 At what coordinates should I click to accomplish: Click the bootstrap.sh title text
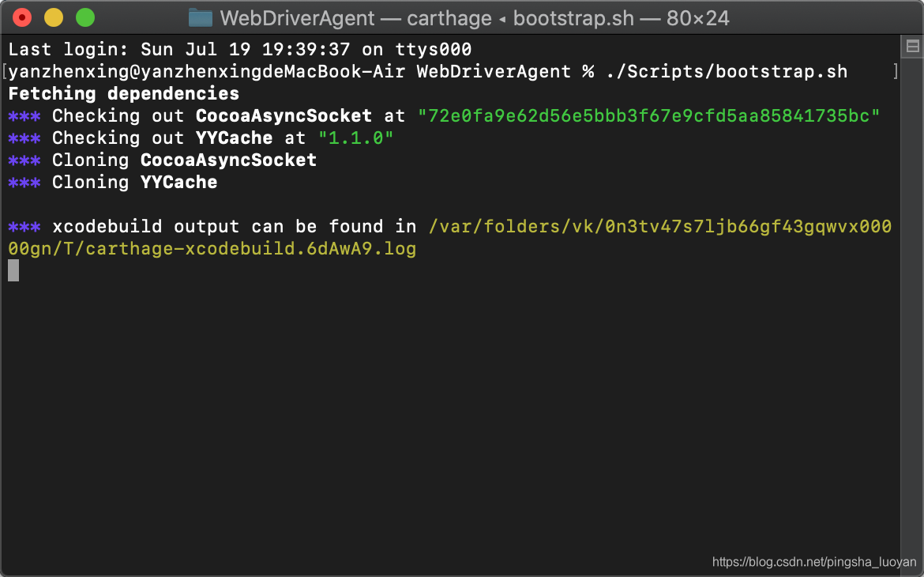[573, 17]
